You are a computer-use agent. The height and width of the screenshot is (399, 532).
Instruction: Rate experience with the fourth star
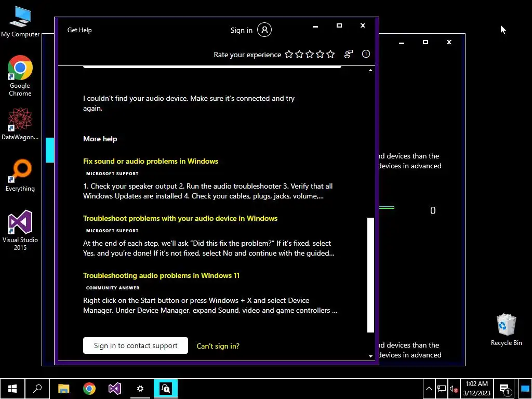320,54
